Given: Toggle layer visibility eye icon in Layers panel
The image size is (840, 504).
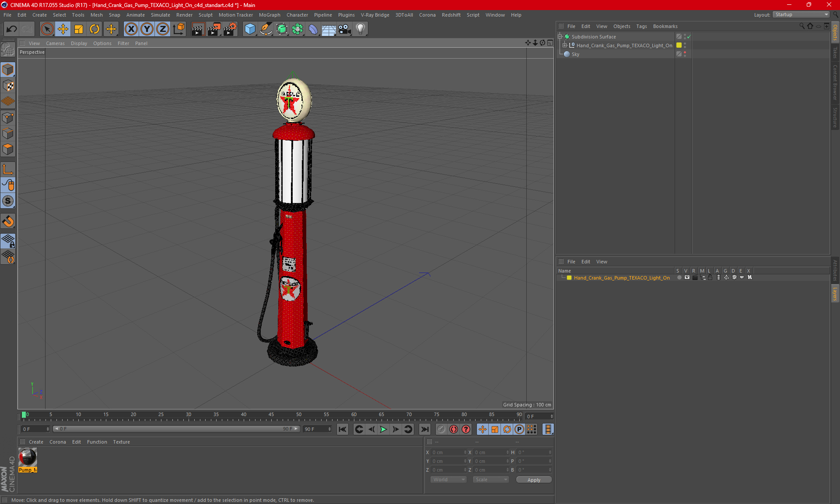Looking at the screenshot, I should 687,277.
